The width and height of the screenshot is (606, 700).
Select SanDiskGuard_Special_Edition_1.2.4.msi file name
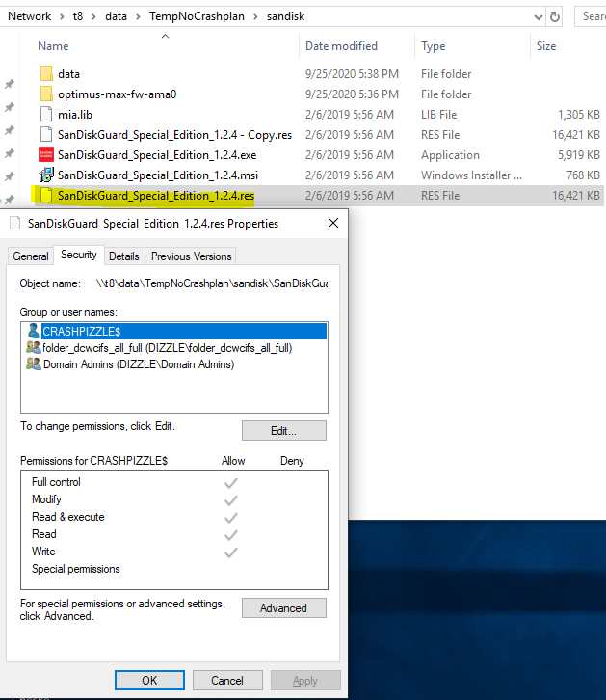158,175
